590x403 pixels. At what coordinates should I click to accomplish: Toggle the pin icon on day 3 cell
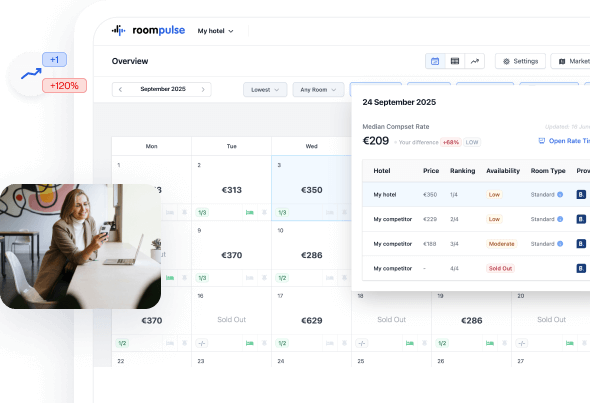(344, 213)
